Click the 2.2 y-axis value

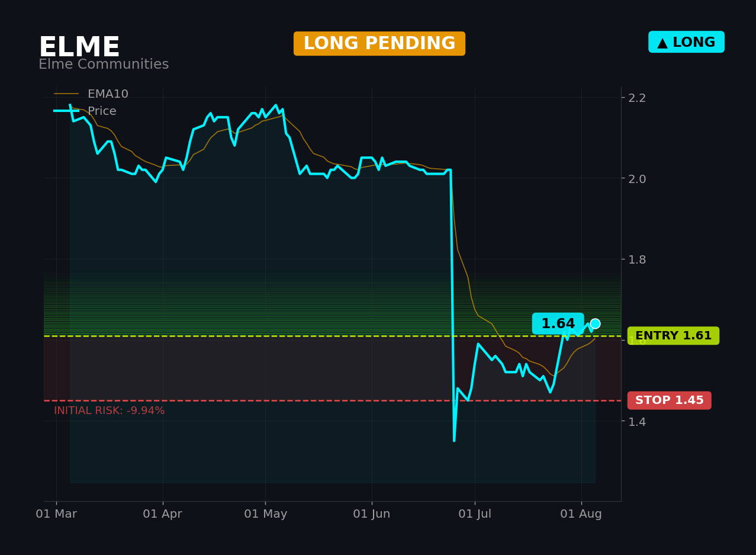pyautogui.click(x=637, y=98)
